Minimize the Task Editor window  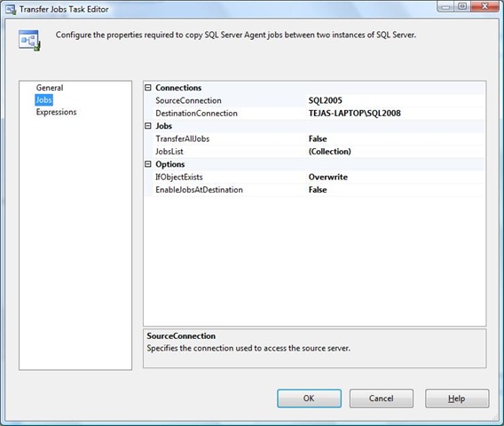click(445, 6)
